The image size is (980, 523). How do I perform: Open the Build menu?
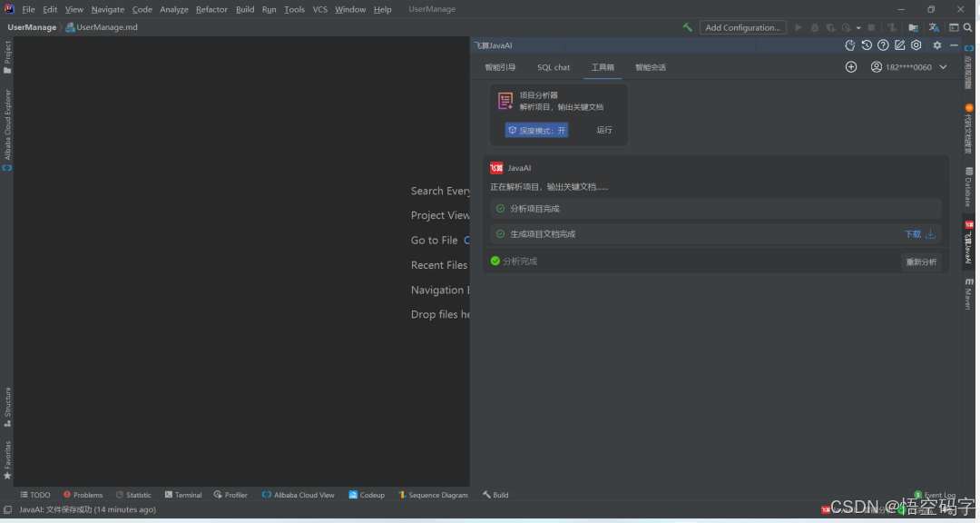pyautogui.click(x=245, y=9)
